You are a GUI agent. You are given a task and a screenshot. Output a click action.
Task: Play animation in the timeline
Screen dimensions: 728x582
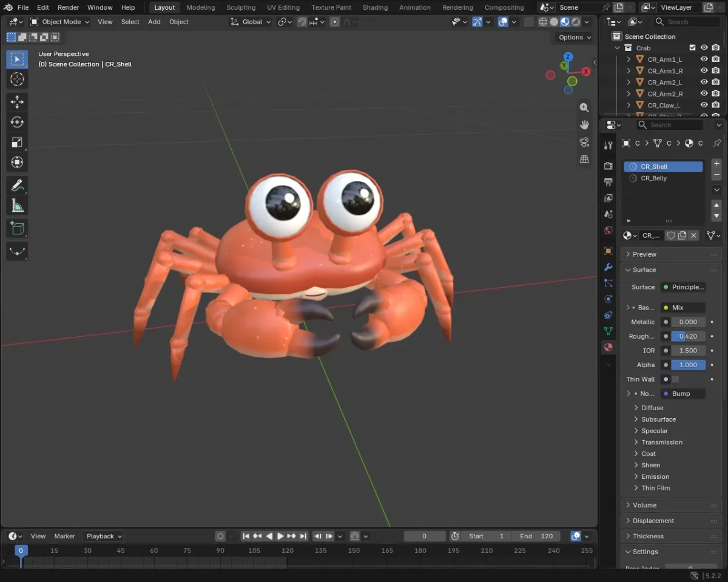280,536
